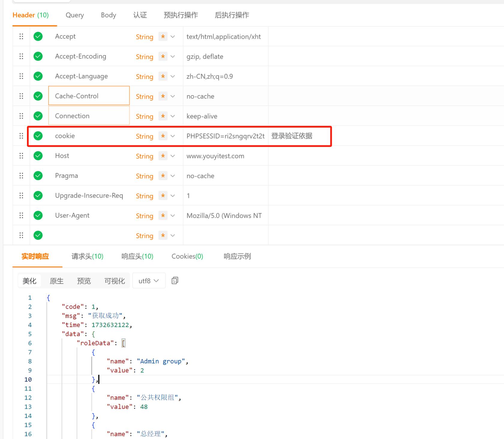Image resolution: width=504 pixels, height=439 pixels.
Task: Toggle required asterisk for User-Agent header
Action: point(163,215)
